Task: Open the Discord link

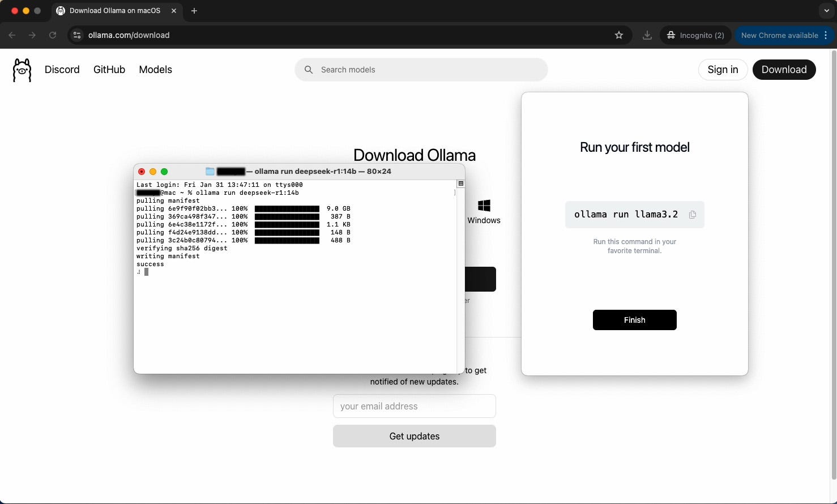Action: pos(62,70)
